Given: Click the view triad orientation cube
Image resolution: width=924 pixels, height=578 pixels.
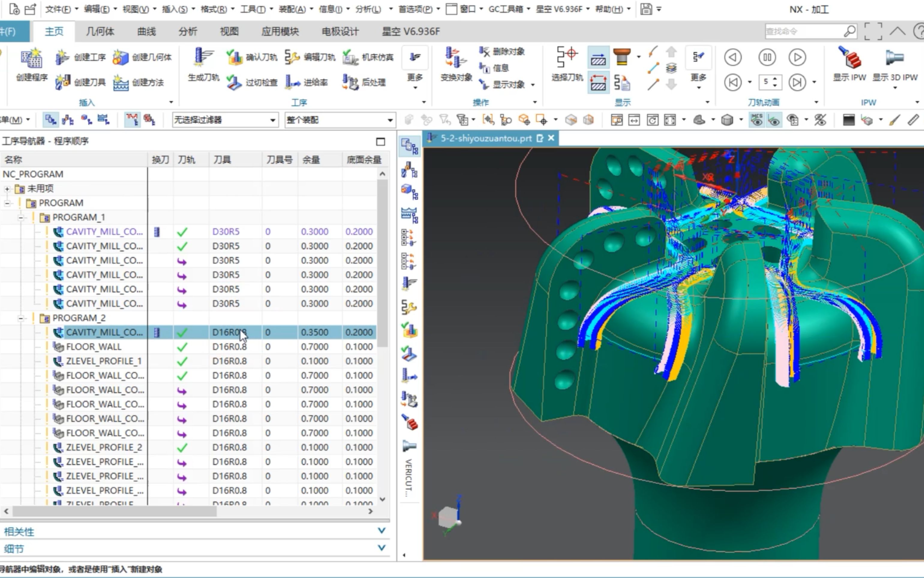Looking at the screenshot, I should [448, 517].
